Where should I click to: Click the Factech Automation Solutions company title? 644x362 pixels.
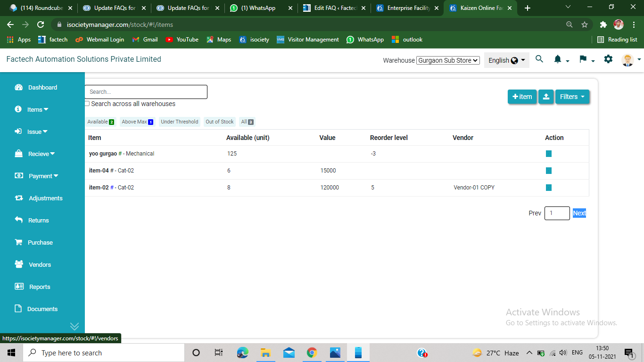84,59
